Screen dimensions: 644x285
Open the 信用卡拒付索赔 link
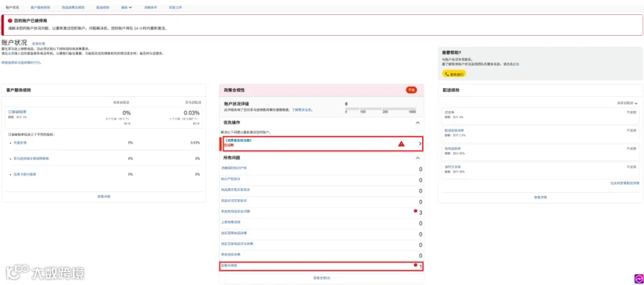click(24, 175)
